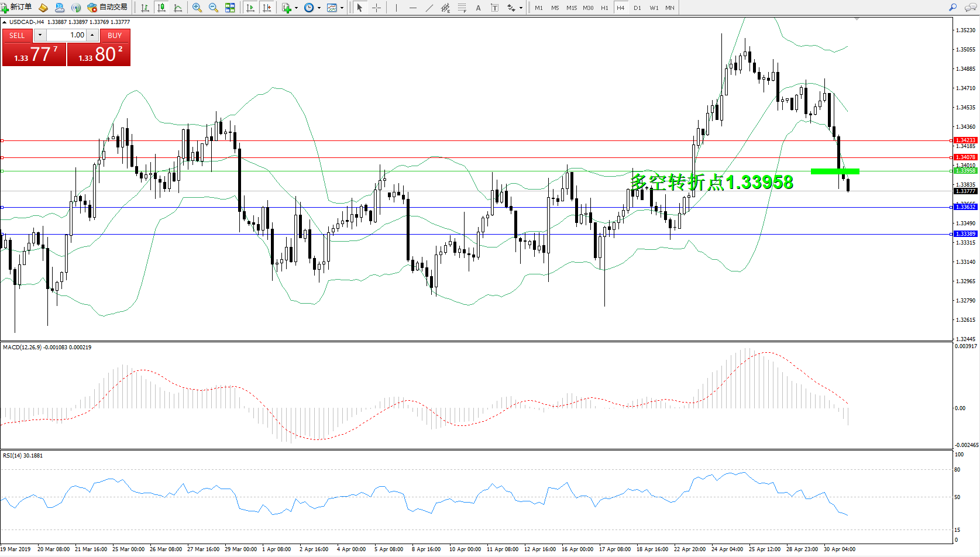
Task: Click the lot volume input field
Action: [x=66, y=35]
